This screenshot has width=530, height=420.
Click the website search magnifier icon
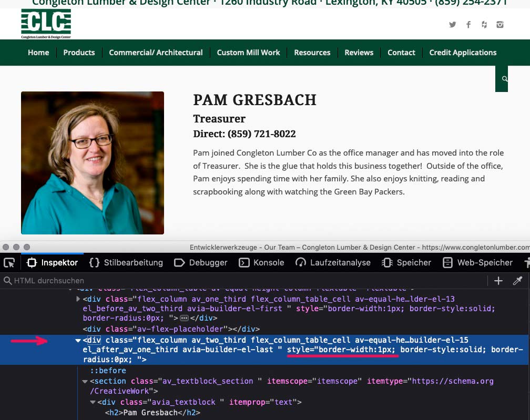[505, 79]
